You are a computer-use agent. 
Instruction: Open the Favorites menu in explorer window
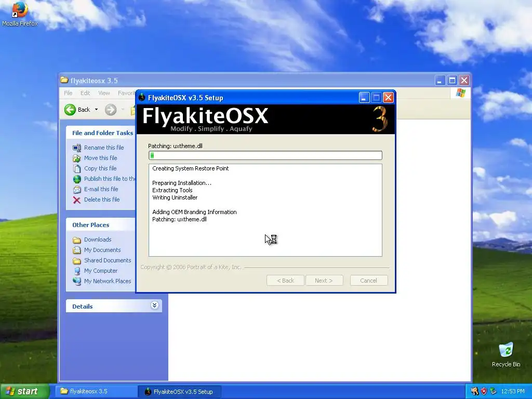click(126, 93)
